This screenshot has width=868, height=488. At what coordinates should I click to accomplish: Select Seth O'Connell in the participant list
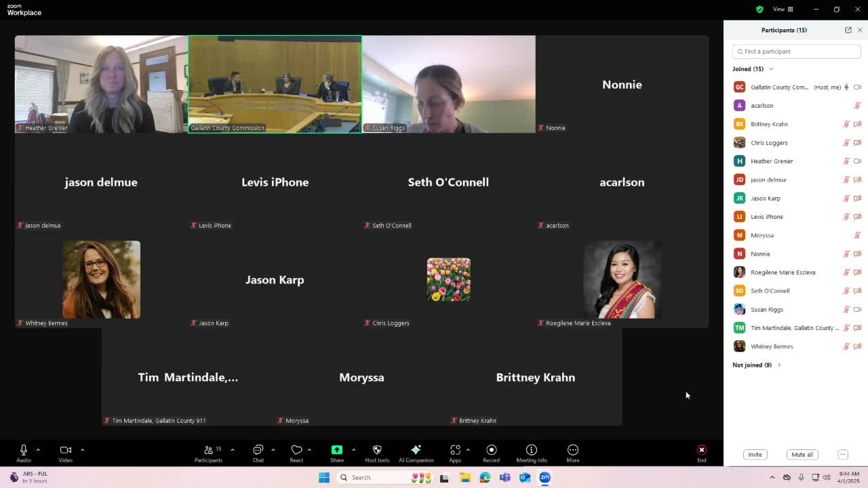[x=797, y=291]
